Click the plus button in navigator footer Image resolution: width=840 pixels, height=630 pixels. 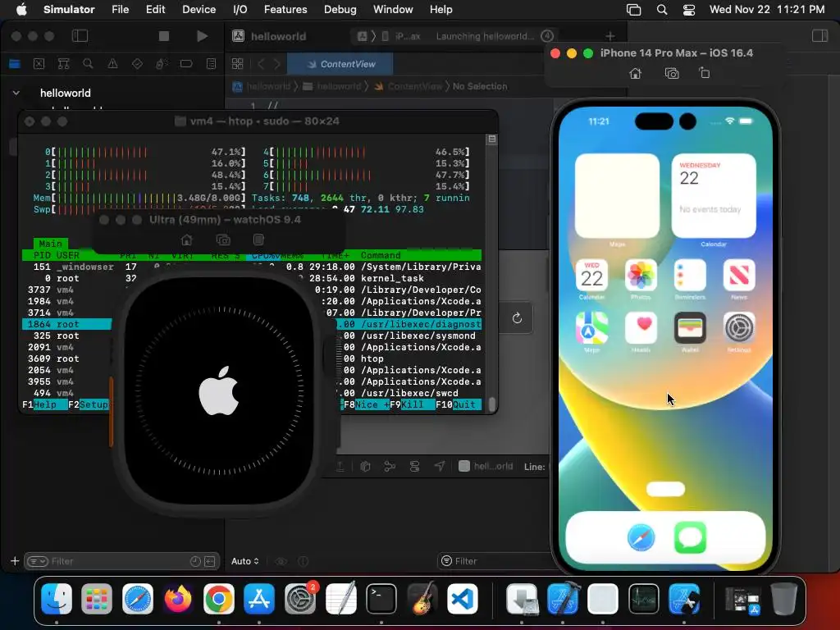pos(15,561)
